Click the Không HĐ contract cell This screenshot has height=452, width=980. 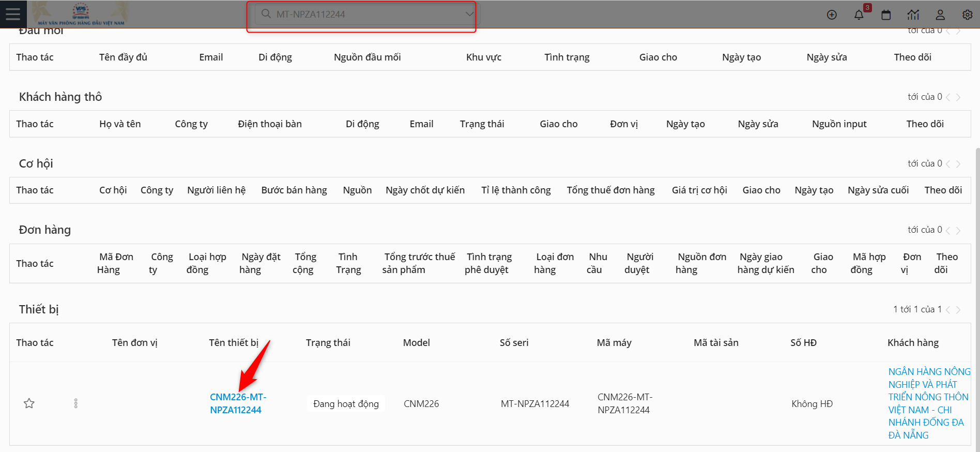tap(812, 404)
